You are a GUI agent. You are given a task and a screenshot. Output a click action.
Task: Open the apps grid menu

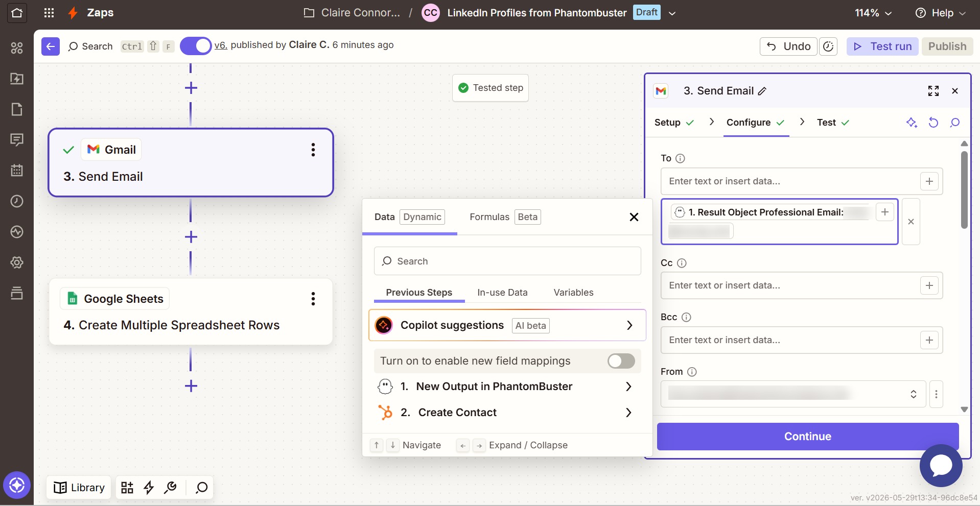[49, 13]
